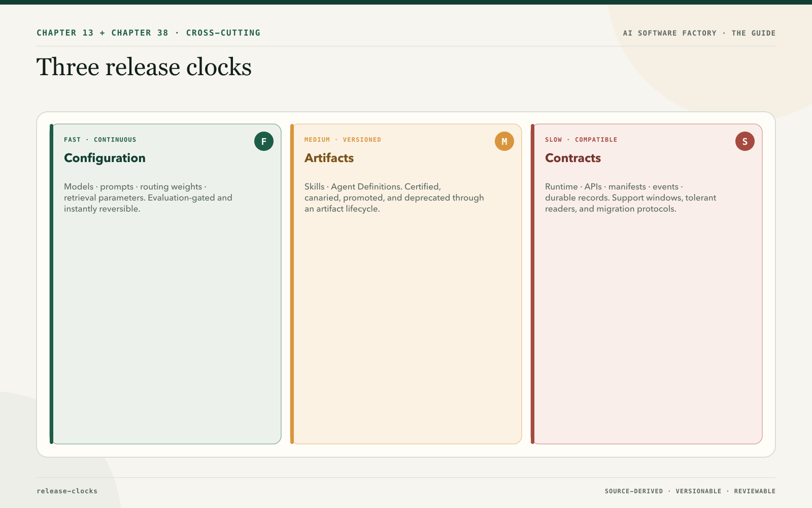This screenshot has width=812, height=508.
Task: Click the red S badge on Contracts card
Action: click(x=745, y=141)
